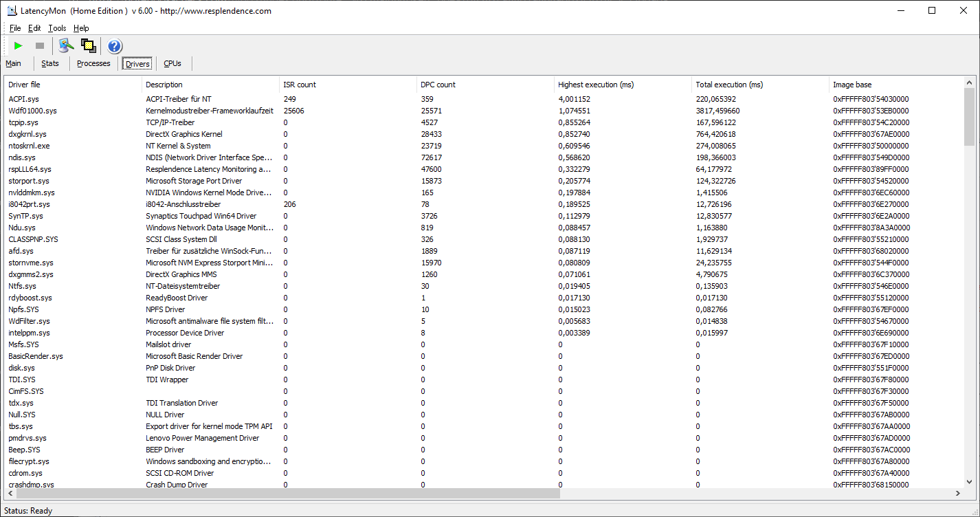Select the filecrypt.sys driver row

(x=485, y=461)
